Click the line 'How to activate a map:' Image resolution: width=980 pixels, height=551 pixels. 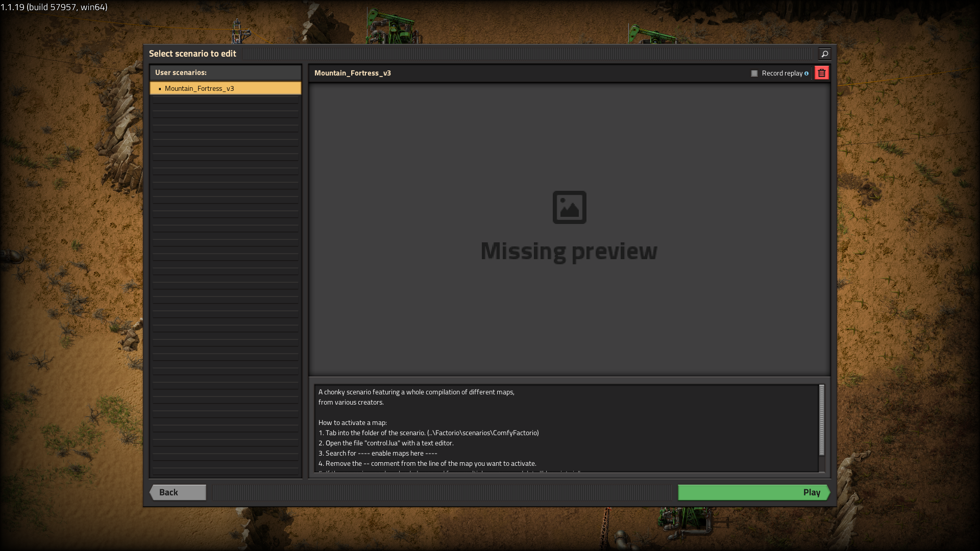[353, 422]
